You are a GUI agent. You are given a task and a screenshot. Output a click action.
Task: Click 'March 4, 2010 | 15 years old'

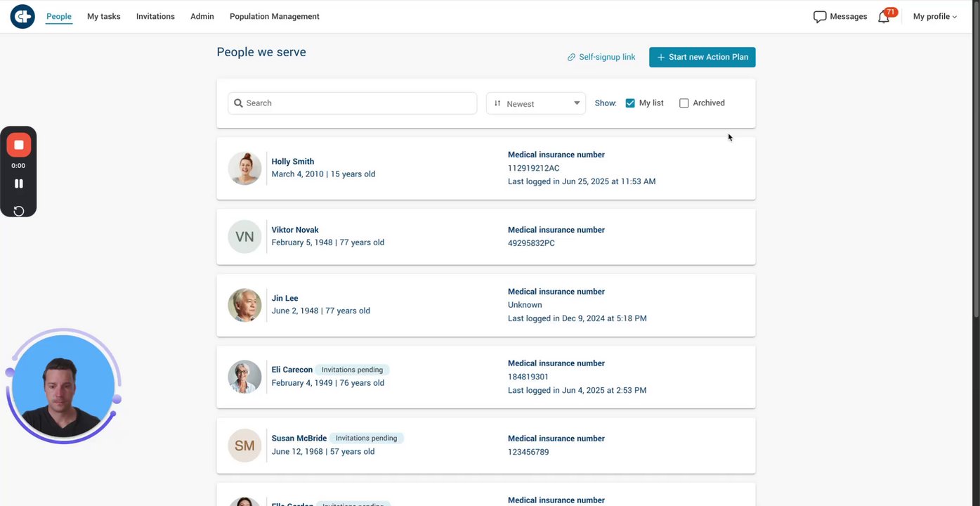click(x=323, y=174)
